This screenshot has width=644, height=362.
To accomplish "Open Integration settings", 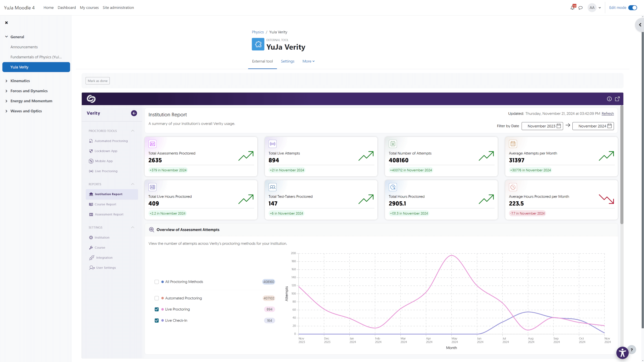I will click(101, 257).
